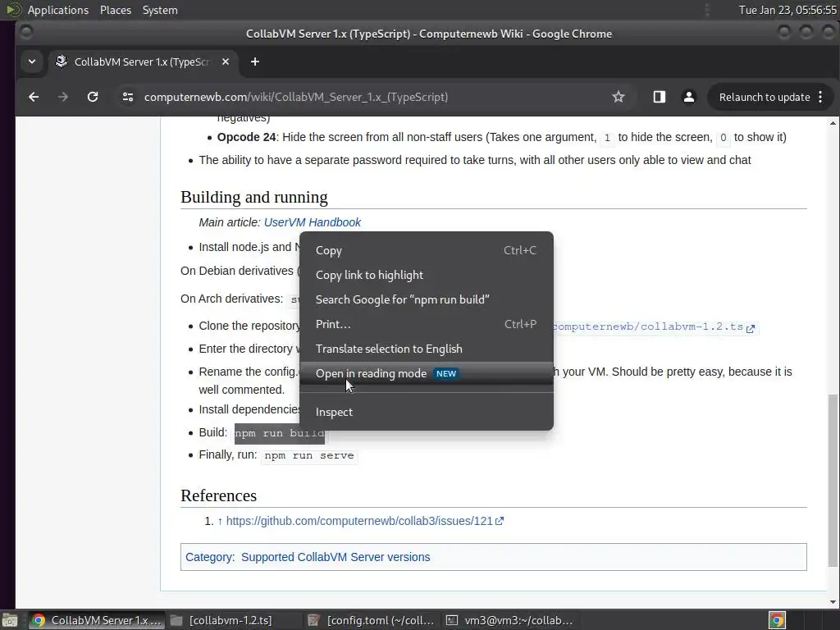The width and height of the screenshot is (840, 630).
Task: Switch to vm3@vm3 terminal taskbar item
Action: 510,620
